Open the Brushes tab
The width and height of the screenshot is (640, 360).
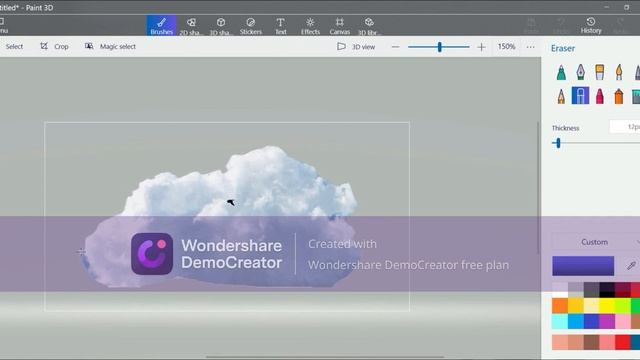162,25
